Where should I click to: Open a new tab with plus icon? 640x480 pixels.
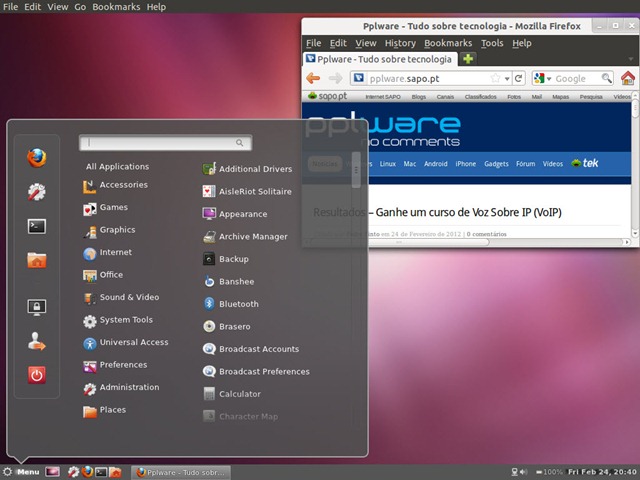pyautogui.click(x=468, y=59)
